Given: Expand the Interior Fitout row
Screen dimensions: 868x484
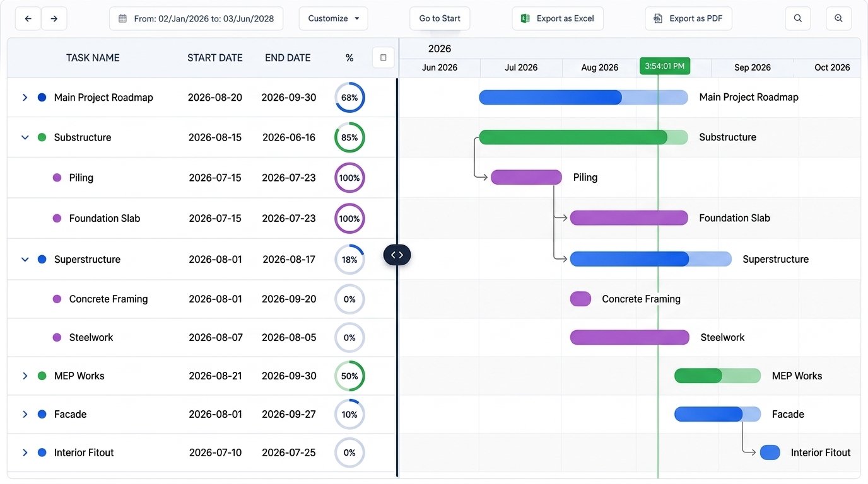Looking at the screenshot, I should (25, 453).
